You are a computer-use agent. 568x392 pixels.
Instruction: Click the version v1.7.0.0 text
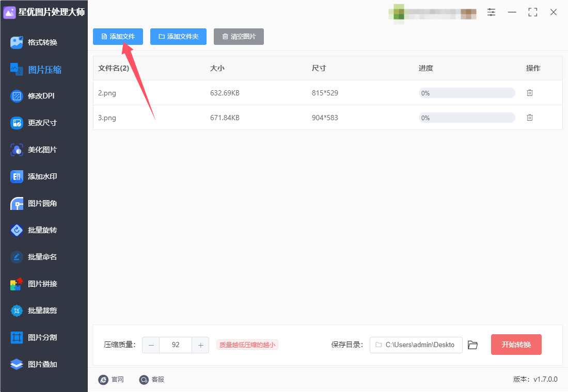(x=535, y=379)
